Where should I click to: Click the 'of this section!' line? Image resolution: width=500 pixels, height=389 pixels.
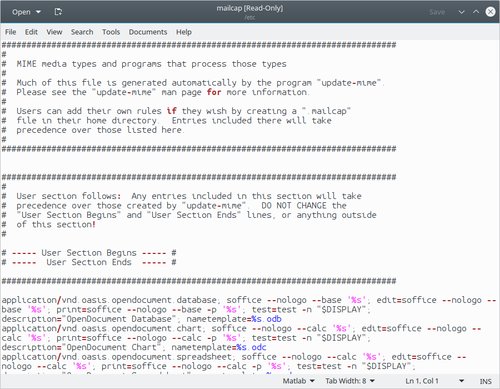[x=49, y=224]
